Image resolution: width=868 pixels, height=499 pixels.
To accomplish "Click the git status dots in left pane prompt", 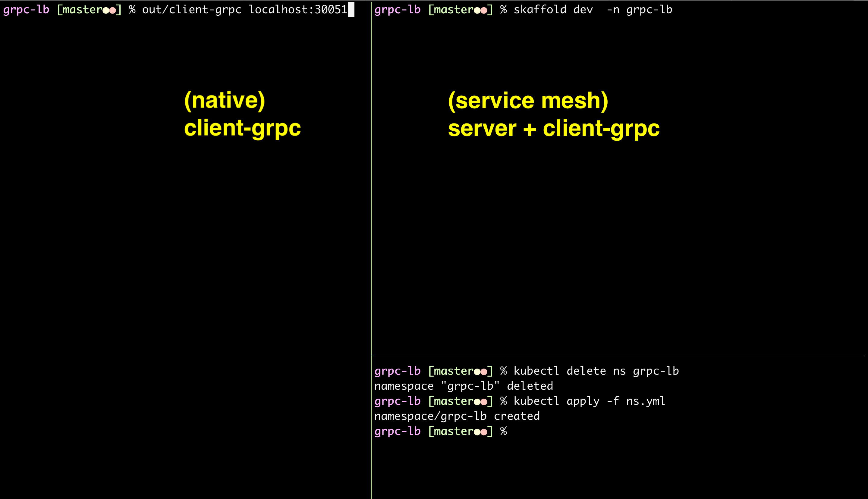I will 109,10.
